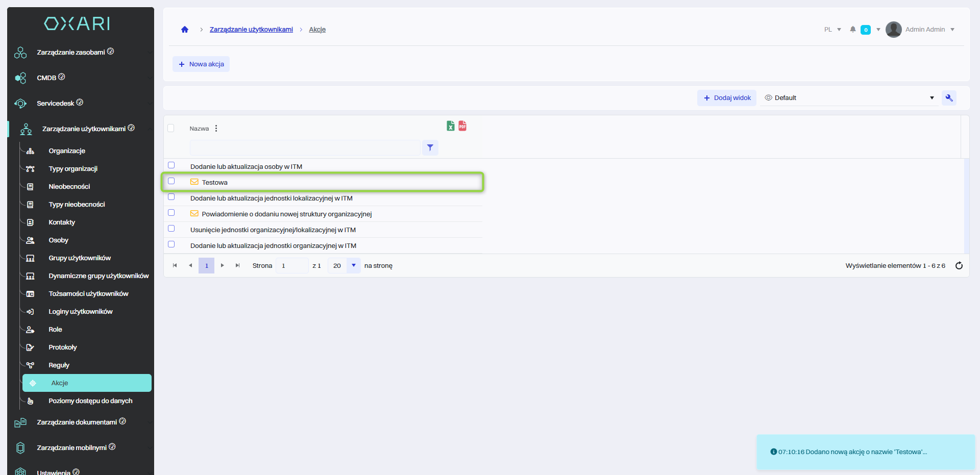The height and width of the screenshot is (475, 980).
Task: Click the Dodaj widok button
Action: (x=727, y=98)
